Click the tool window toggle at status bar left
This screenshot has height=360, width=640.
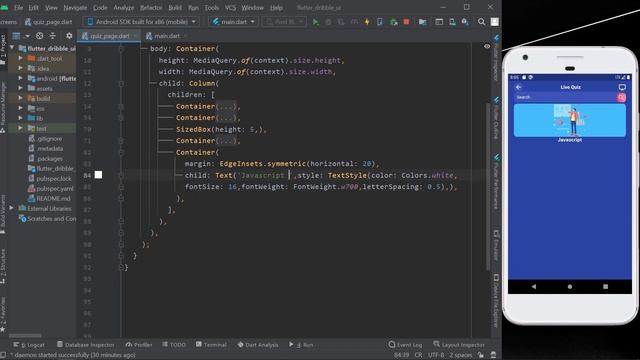(3, 355)
